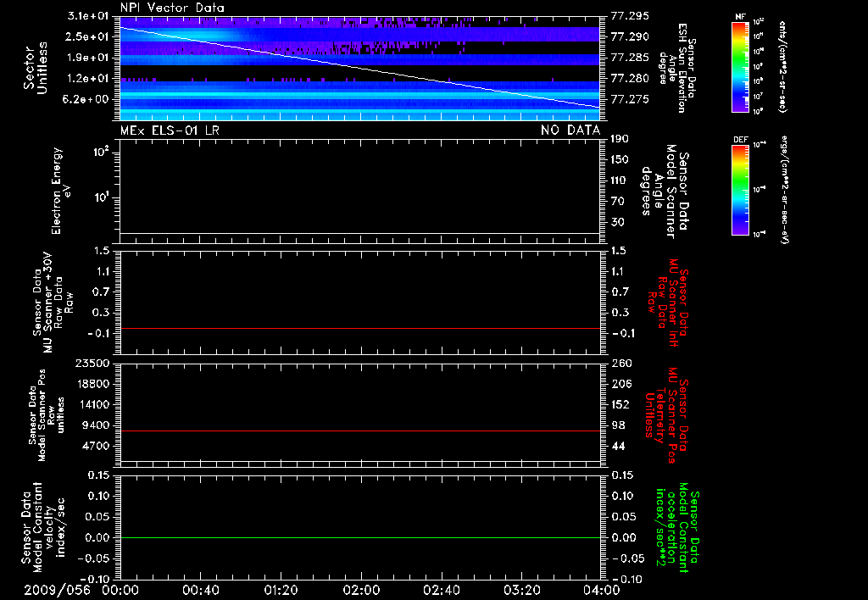Screen dimensions: 868x600
Task: Select the 44 telemetry tick value
Action: (618, 446)
